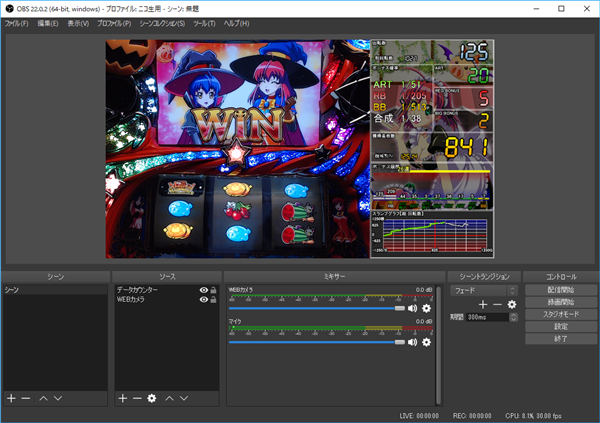Open the 表示(V) menu
600x423 pixels.
pos(78,23)
